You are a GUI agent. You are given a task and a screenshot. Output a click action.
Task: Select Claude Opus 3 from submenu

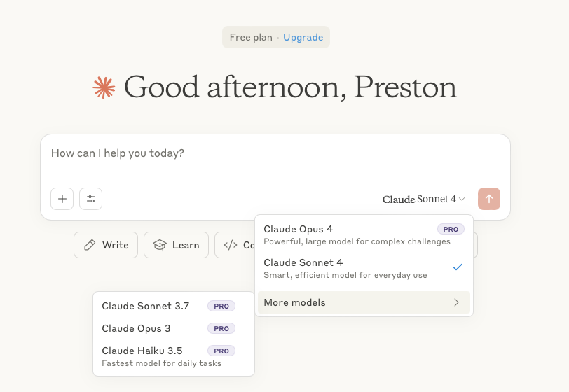136,328
